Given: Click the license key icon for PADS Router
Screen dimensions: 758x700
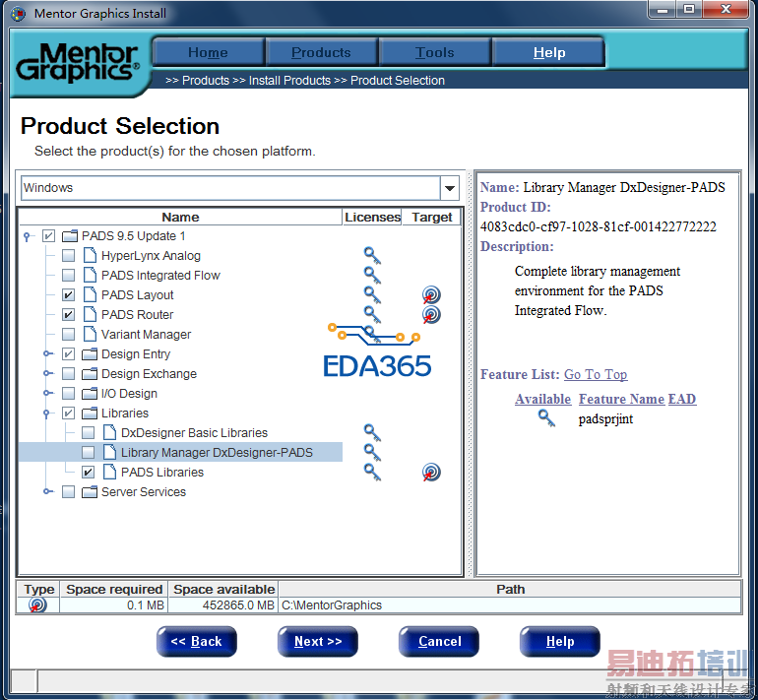Looking at the screenshot, I should click(x=372, y=314).
